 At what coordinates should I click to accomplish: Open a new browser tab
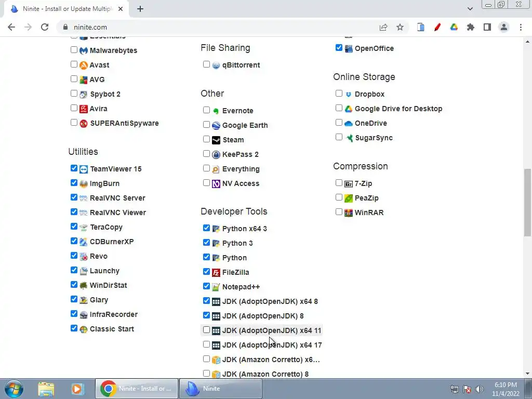point(140,9)
